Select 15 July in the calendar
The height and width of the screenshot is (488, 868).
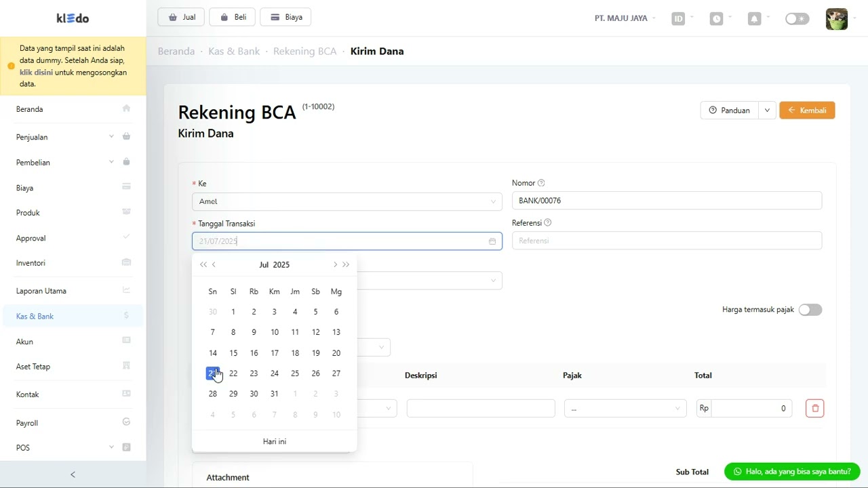coord(233,353)
